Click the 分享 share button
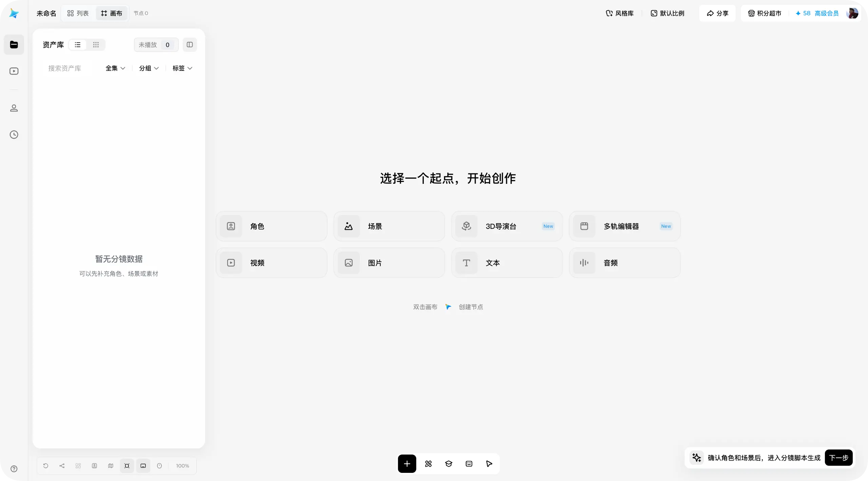The height and width of the screenshot is (481, 868). (x=717, y=13)
